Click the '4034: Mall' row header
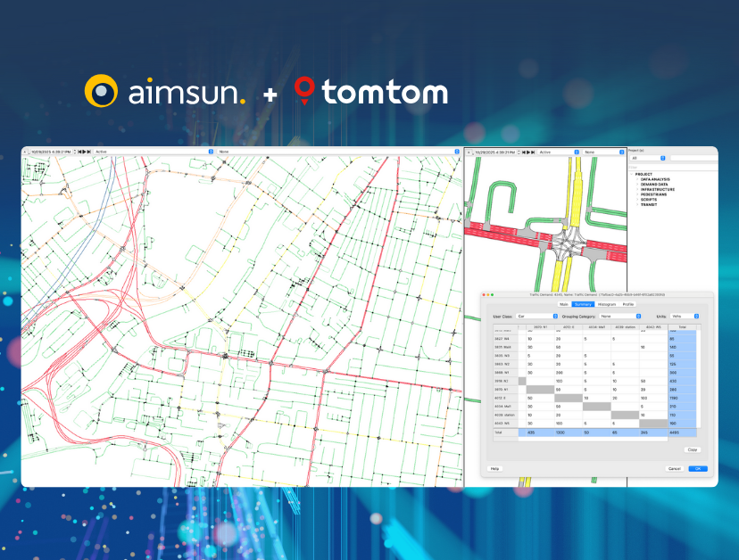 pos(506,407)
